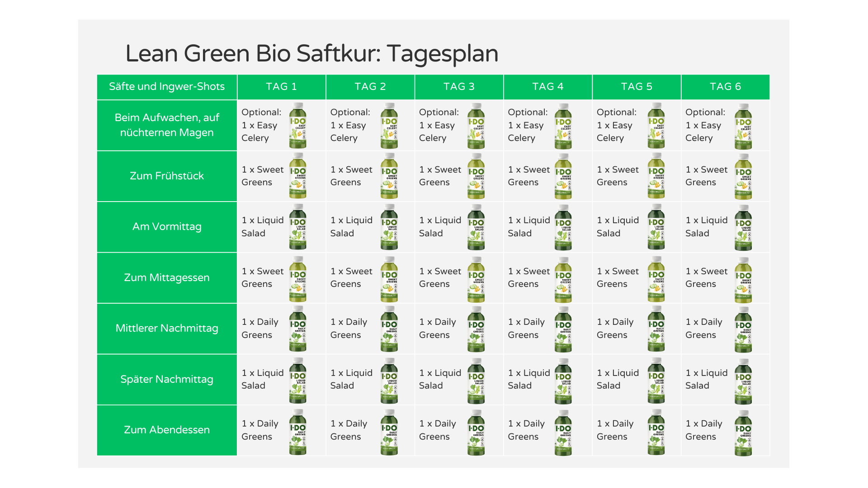Click Sweet Greens breakfast bottle under TAG 2
The image size is (868, 488).
[x=389, y=176]
